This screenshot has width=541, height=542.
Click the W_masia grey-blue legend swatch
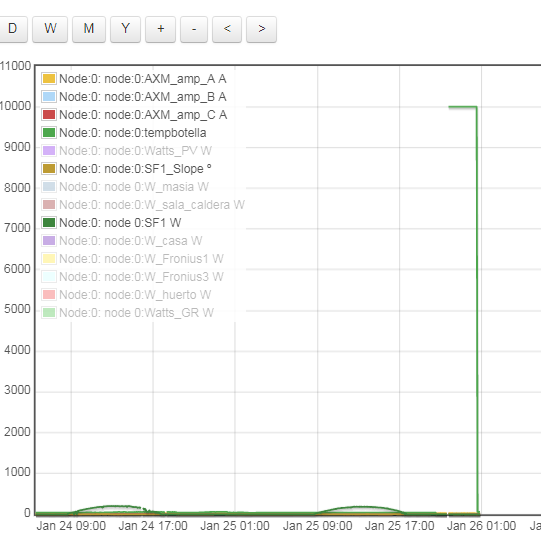pyautogui.click(x=49, y=186)
